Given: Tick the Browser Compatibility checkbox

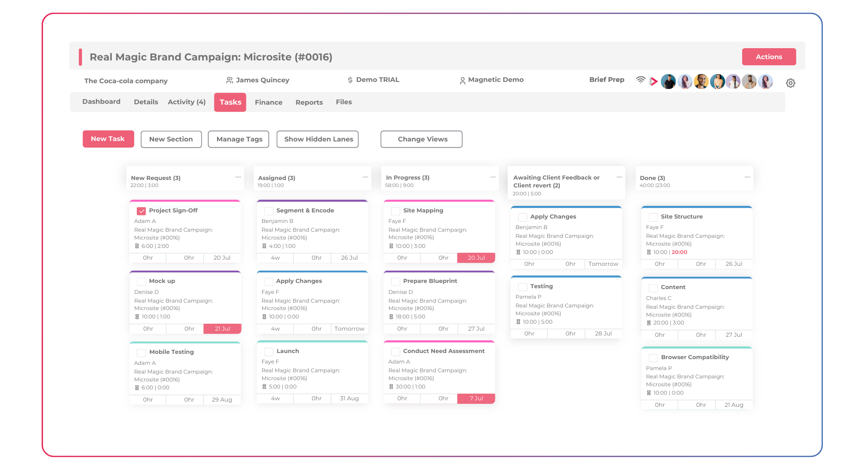Looking at the screenshot, I should 653,358.
